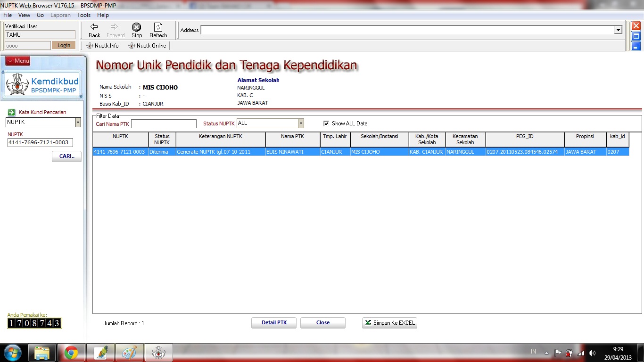
Task: Open the red Menu button
Action: coord(18,61)
